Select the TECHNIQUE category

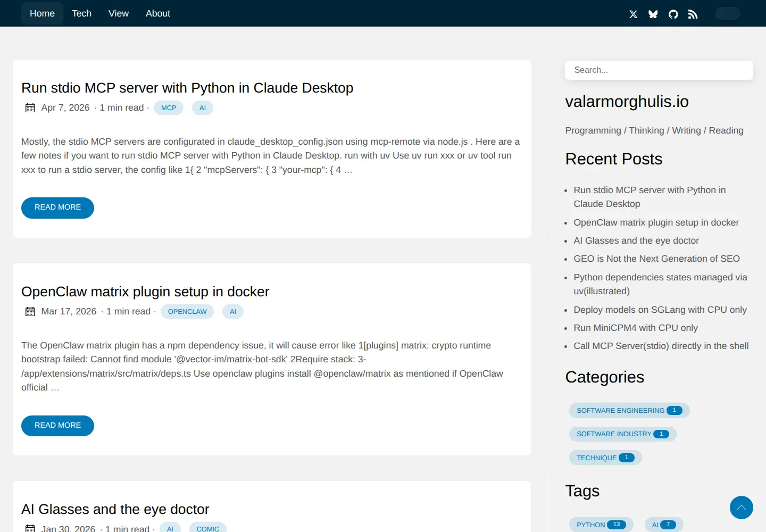click(x=605, y=458)
